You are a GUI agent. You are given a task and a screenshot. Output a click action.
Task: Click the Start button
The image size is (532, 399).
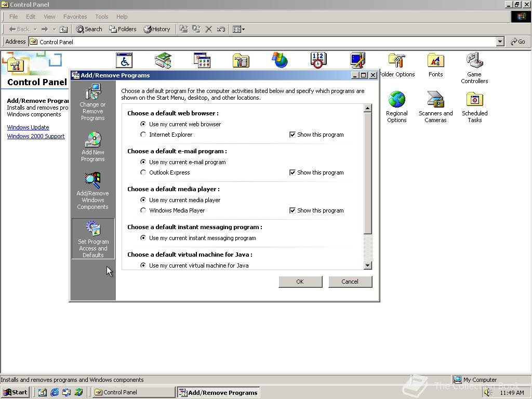click(15, 392)
